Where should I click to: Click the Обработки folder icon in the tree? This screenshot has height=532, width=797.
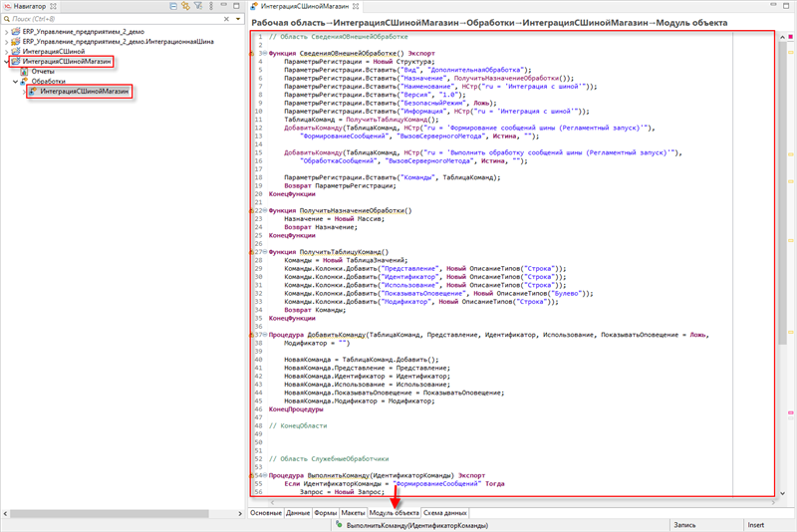[x=25, y=82]
